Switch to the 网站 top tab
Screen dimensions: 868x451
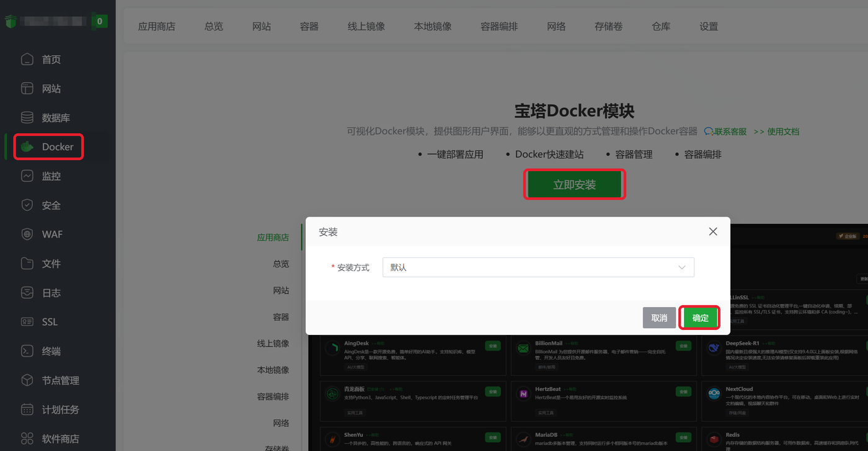[262, 27]
